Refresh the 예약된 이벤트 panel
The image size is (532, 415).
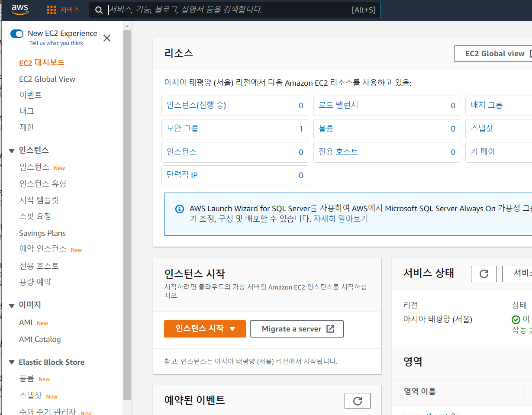[358, 401]
